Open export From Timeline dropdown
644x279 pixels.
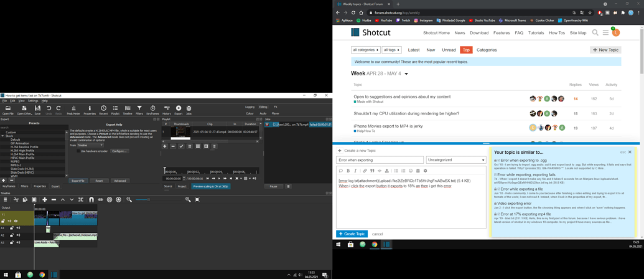(90, 145)
